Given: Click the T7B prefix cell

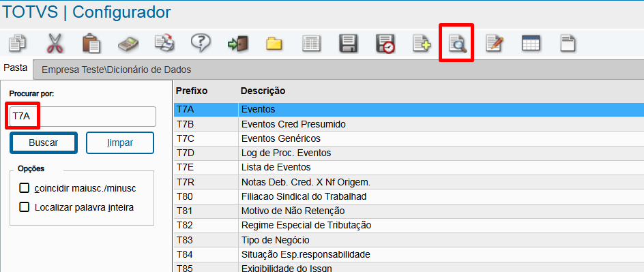Looking at the screenshot, I should 206,124.
